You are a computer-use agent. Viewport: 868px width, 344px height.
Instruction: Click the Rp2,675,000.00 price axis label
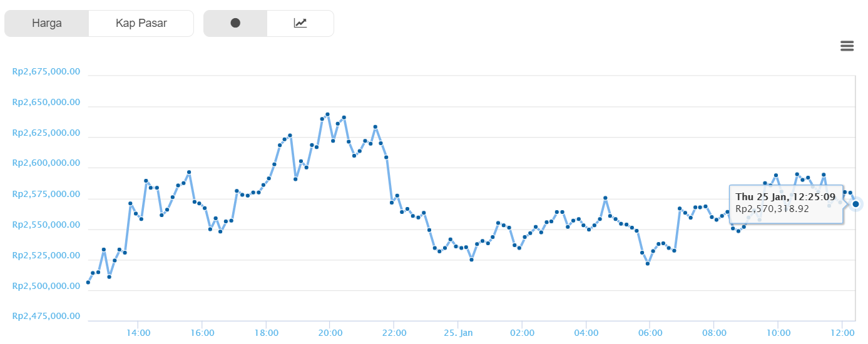click(x=46, y=71)
